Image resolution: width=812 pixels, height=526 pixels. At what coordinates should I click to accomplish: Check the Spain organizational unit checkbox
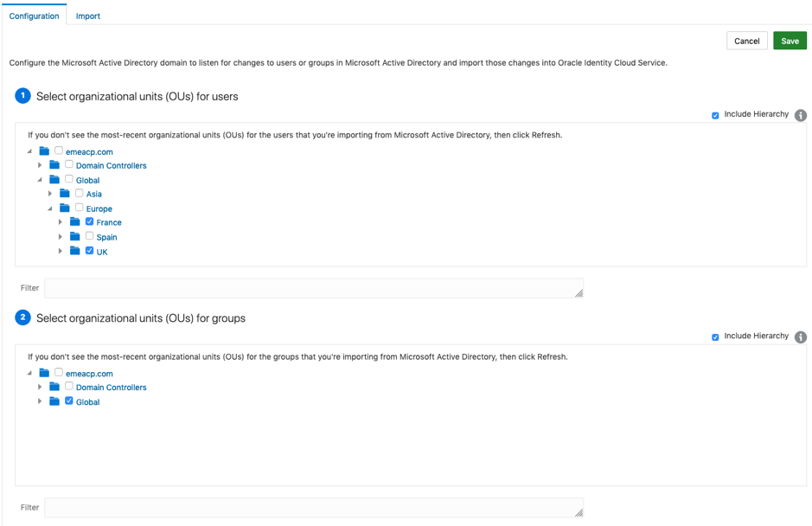tap(89, 236)
